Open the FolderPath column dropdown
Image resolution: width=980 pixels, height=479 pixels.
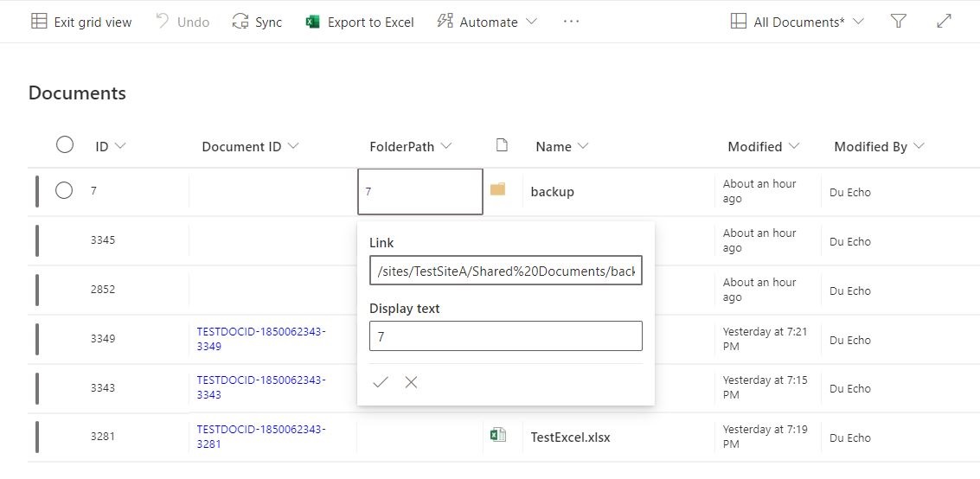tap(445, 146)
